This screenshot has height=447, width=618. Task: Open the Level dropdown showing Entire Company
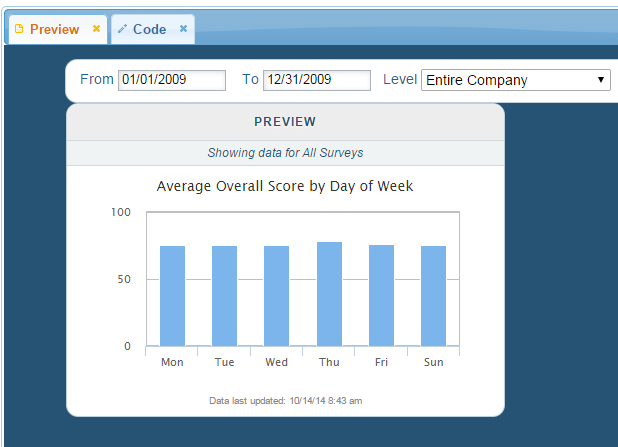pyautogui.click(x=516, y=80)
